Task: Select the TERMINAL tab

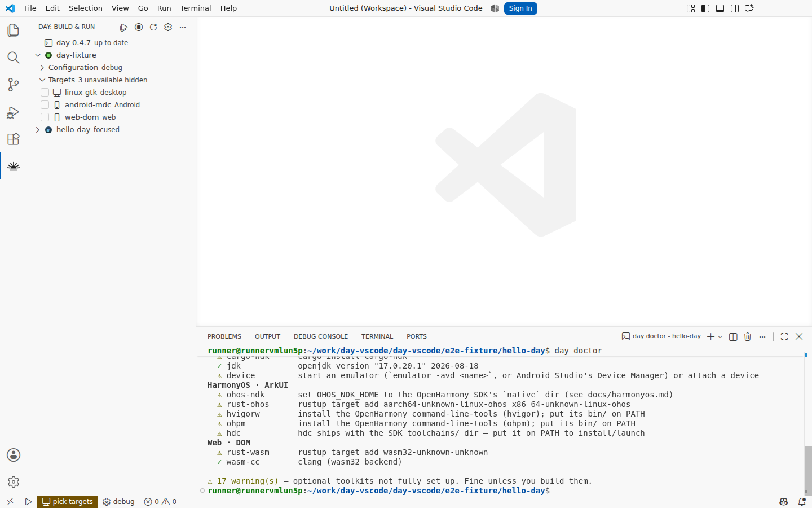Action: point(377,336)
